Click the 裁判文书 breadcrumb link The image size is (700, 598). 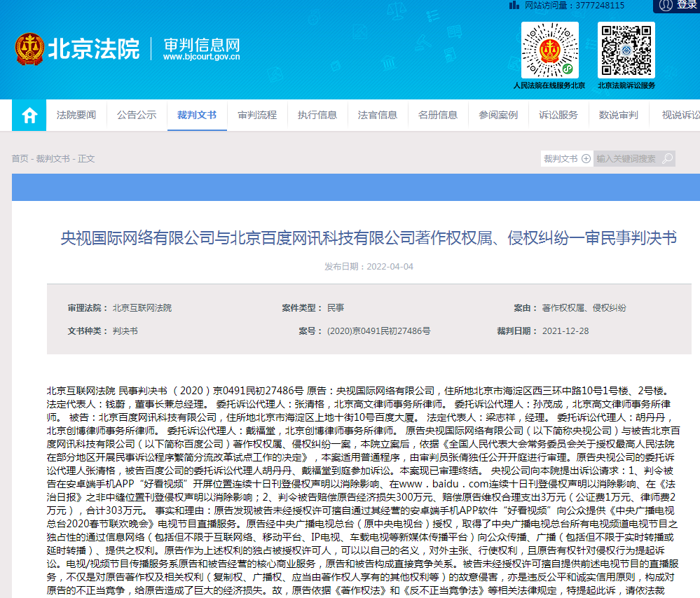(53, 159)
